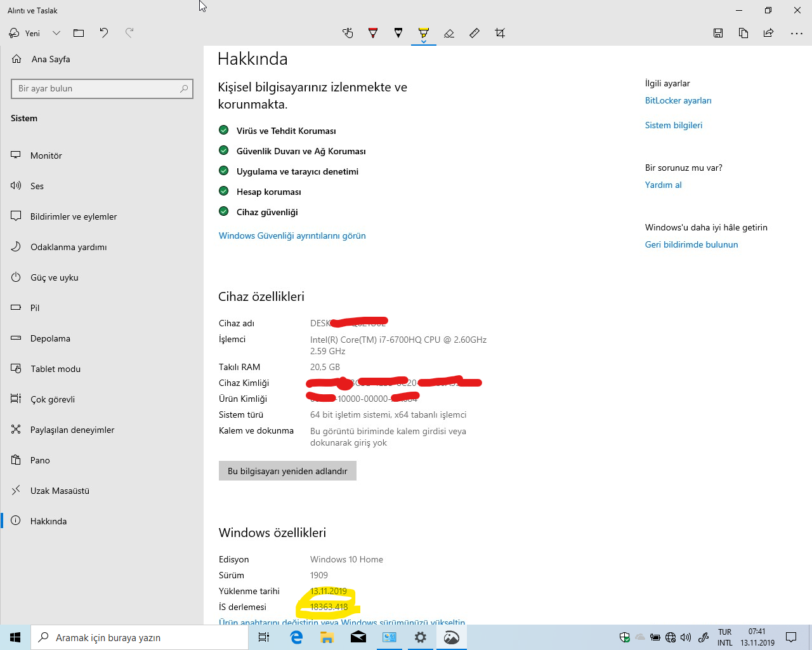Click the redo arrow icon
812x650 pixels.
[x=129, y=33]
